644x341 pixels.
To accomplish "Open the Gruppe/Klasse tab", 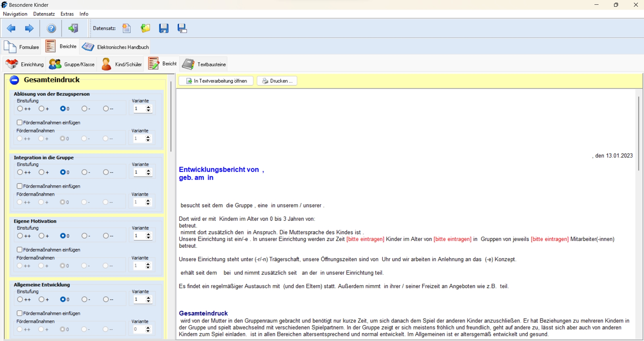I will point(72,64).
